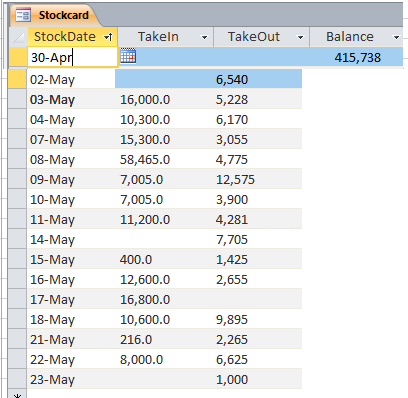Click the TakeIn value 12,600.0
This screenshot has height=398, width=408.
pyautogui.click(x=145, y=280)
